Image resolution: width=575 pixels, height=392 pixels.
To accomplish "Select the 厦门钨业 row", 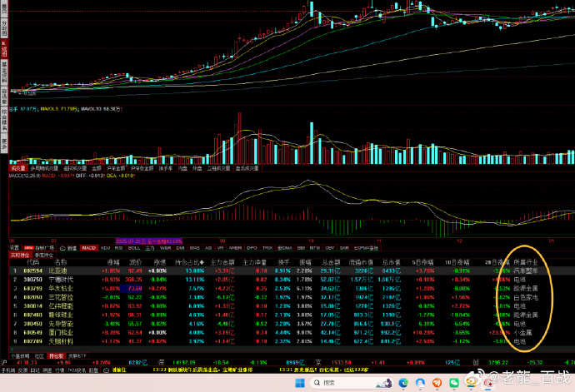I will coord(292,333).
